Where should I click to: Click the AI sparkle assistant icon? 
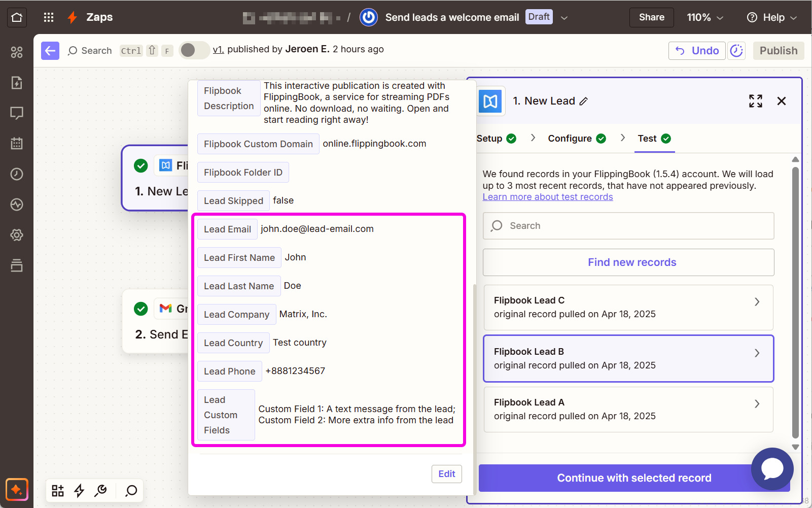(17, 490)
